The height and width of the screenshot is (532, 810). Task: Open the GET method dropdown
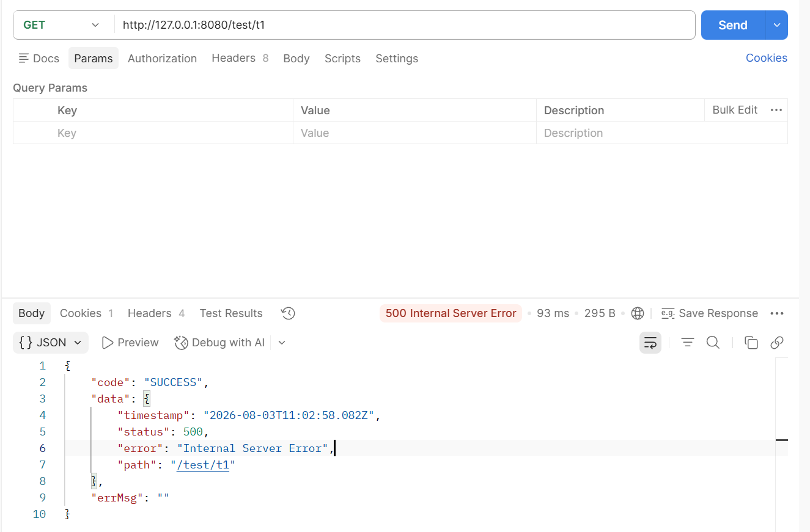pyautogui.click(x=61, y=25)
